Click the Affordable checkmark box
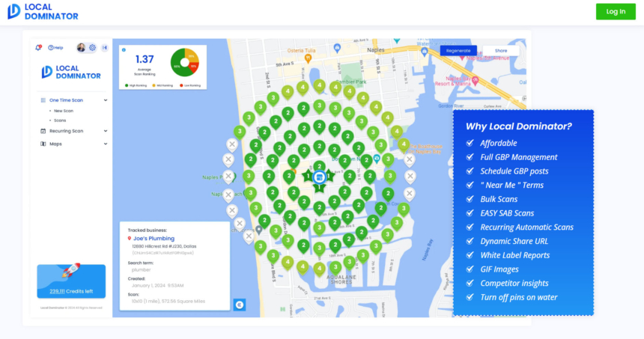The image size is (644, 339). [x=470, y=142]
